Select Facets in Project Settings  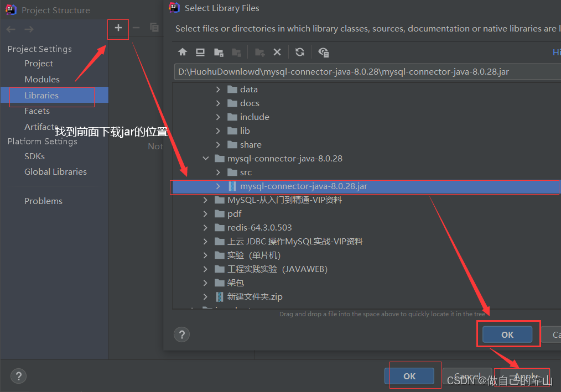pyautogui.click(x=37, y=111)
